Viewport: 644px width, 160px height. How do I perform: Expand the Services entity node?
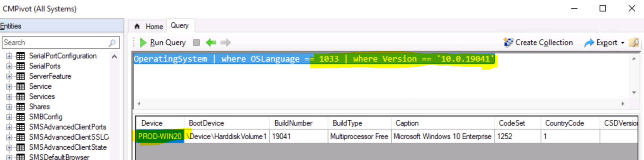click(x=9, y=96)
